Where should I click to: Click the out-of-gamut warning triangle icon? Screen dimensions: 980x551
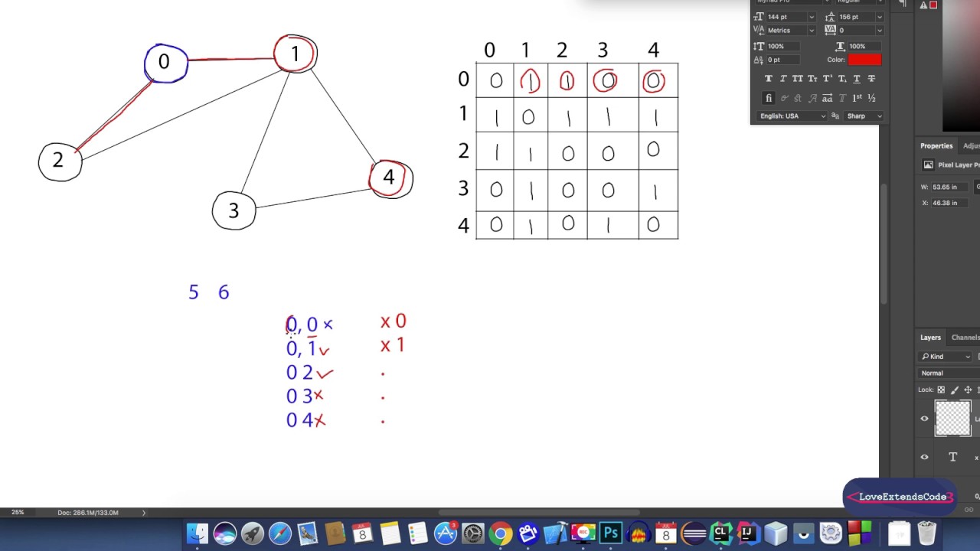click(x=923, y=5)
